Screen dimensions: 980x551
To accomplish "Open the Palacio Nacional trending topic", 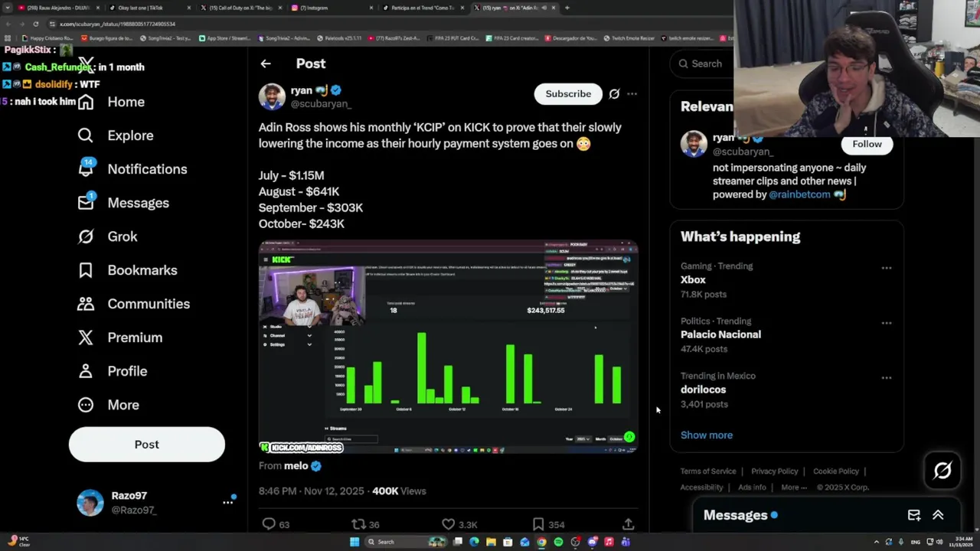I will (x=720, y=334).
